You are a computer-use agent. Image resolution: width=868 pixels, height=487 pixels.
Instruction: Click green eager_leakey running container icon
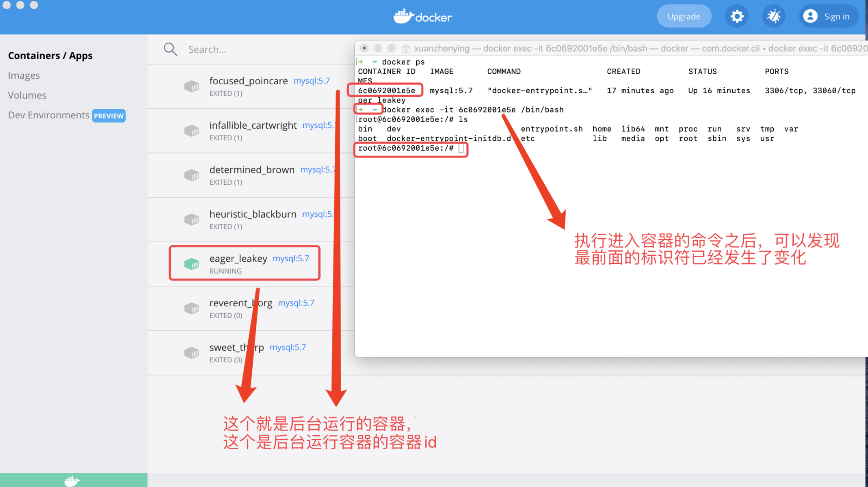(x=192, y=264)
